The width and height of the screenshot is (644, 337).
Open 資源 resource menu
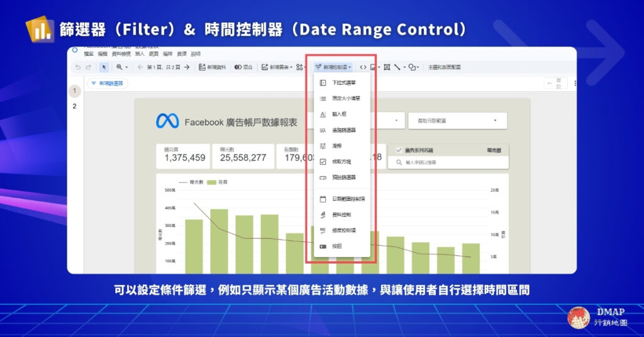(182, 54)
